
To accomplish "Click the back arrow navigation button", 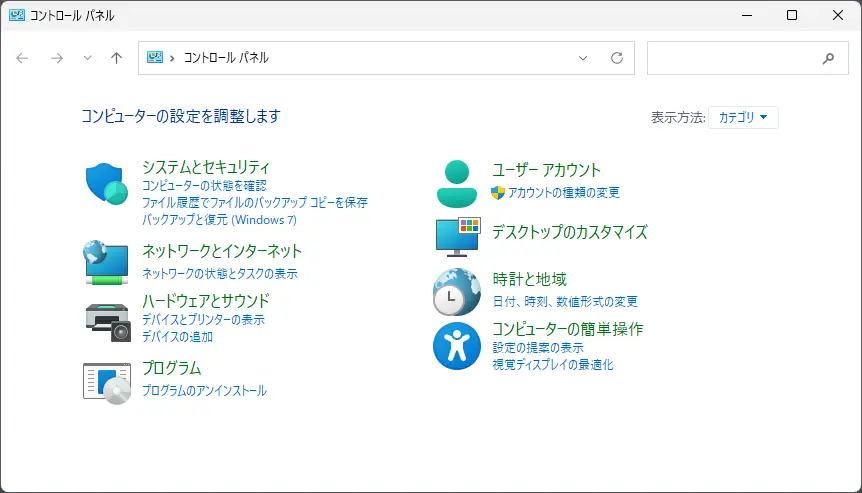I will point(22,58).
